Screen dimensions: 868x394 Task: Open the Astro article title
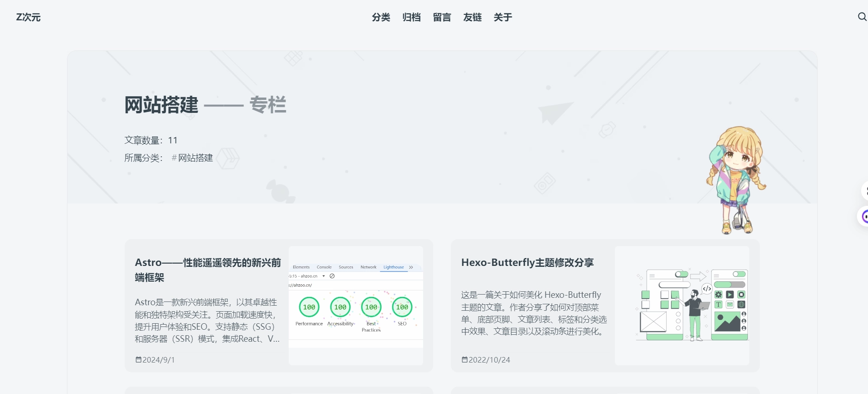pyautogui.click(x=207, y=270)
